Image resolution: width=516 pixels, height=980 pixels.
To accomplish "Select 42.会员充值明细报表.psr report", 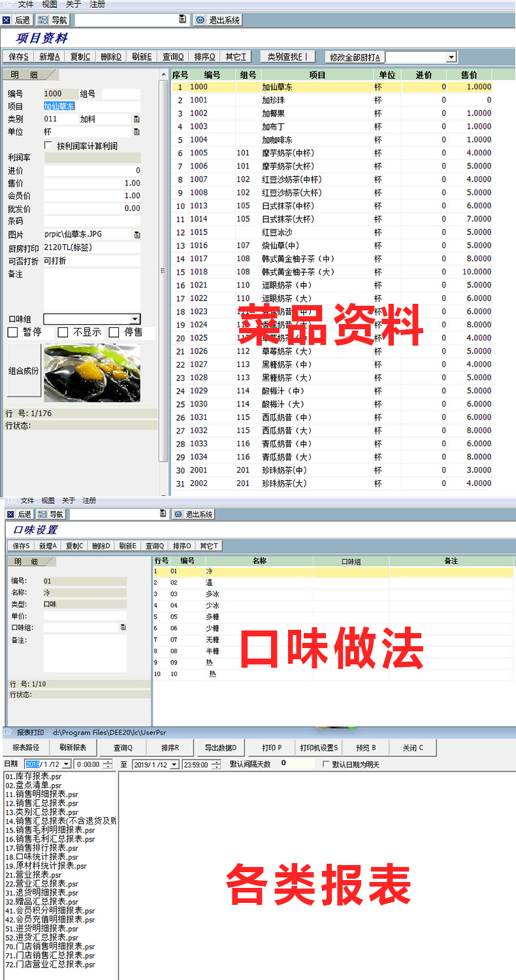I will point(50,920).
